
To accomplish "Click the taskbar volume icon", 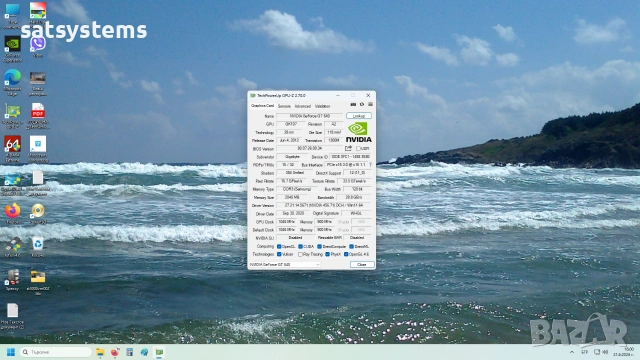I will point(605,352).
